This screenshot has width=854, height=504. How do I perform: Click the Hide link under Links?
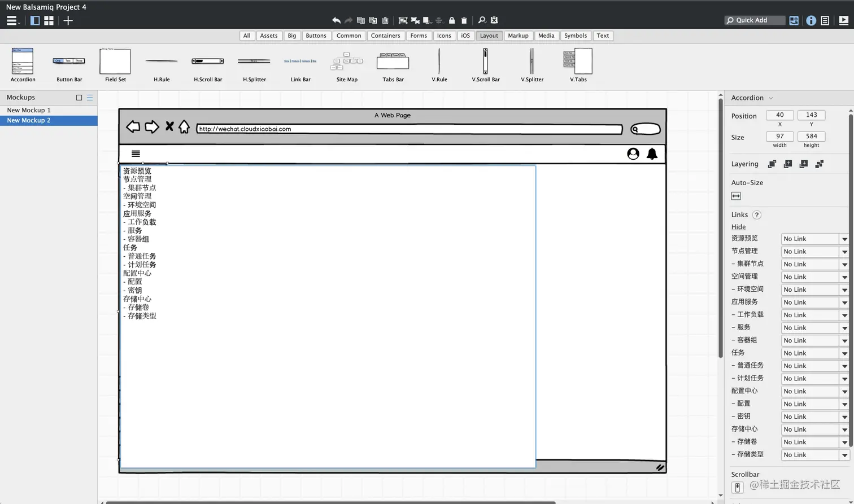(x=738, y=227)
